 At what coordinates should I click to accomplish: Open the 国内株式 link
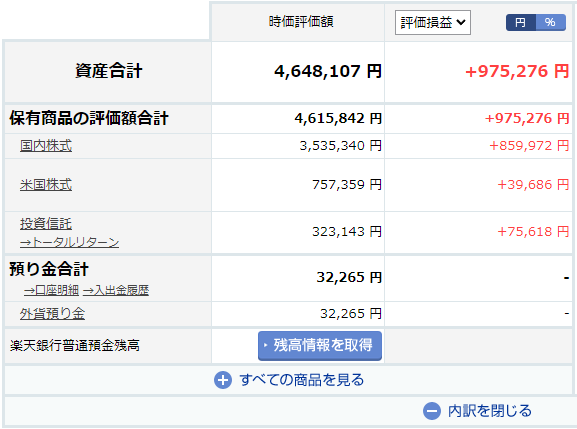click(x=46, y=146)
